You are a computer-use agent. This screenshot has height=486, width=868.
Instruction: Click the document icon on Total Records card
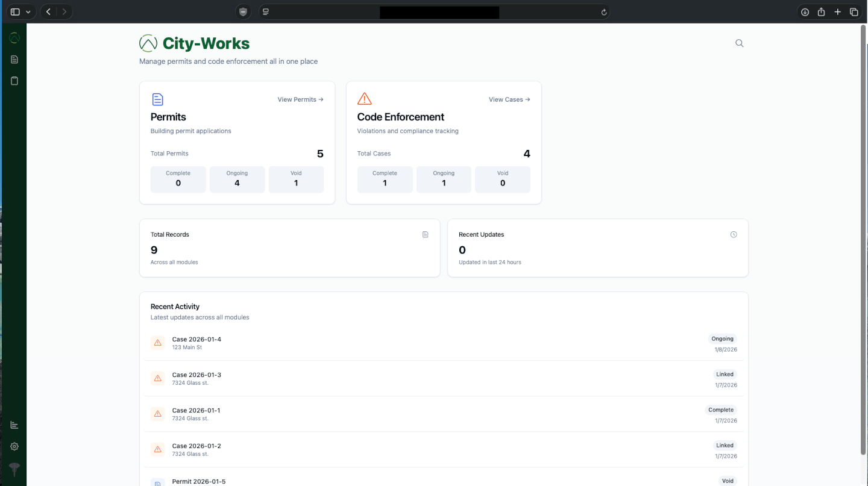[425, 234]
